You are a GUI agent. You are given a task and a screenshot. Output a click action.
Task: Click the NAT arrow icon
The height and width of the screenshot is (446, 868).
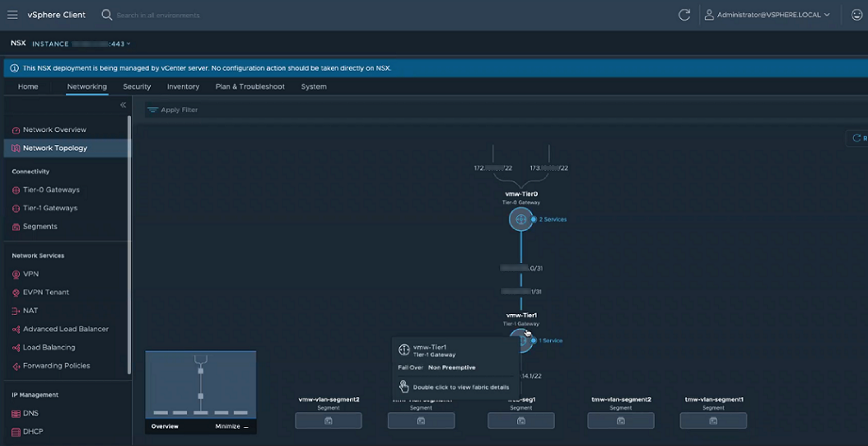coord(16,311)
